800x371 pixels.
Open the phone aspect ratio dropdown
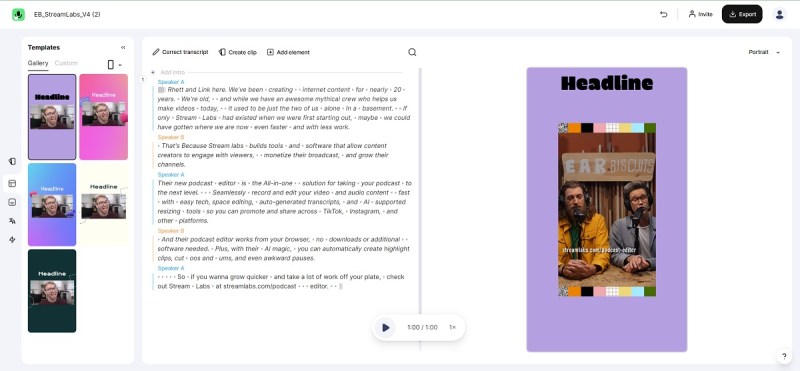[x=115, y=65]
